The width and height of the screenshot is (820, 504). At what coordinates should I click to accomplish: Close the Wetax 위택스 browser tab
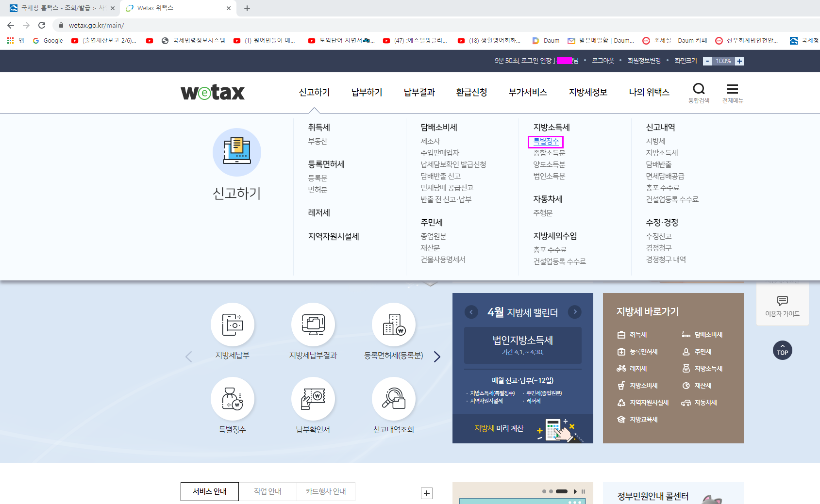click(229, 8)
